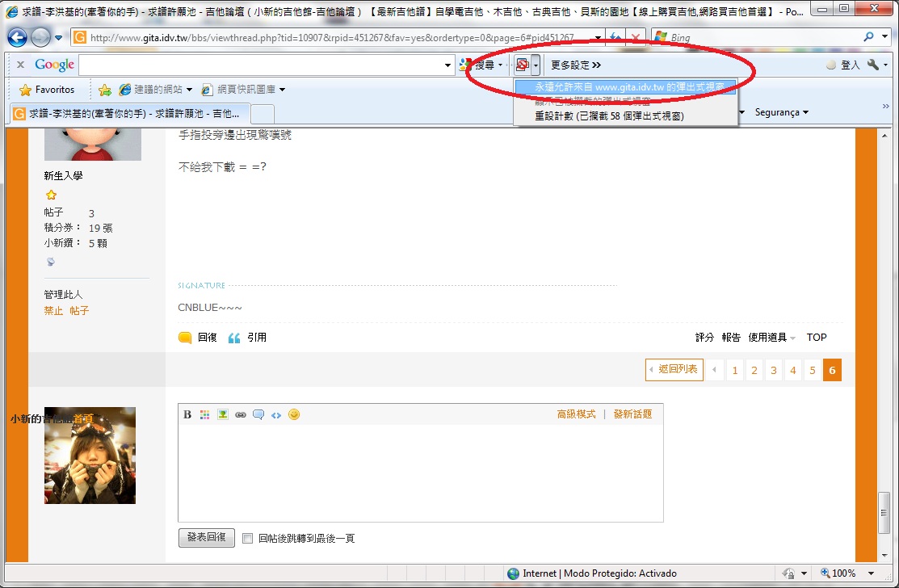The image size is (899, 588).
Task: Go to previous page with pager arrow
Action: pos(714,370)
